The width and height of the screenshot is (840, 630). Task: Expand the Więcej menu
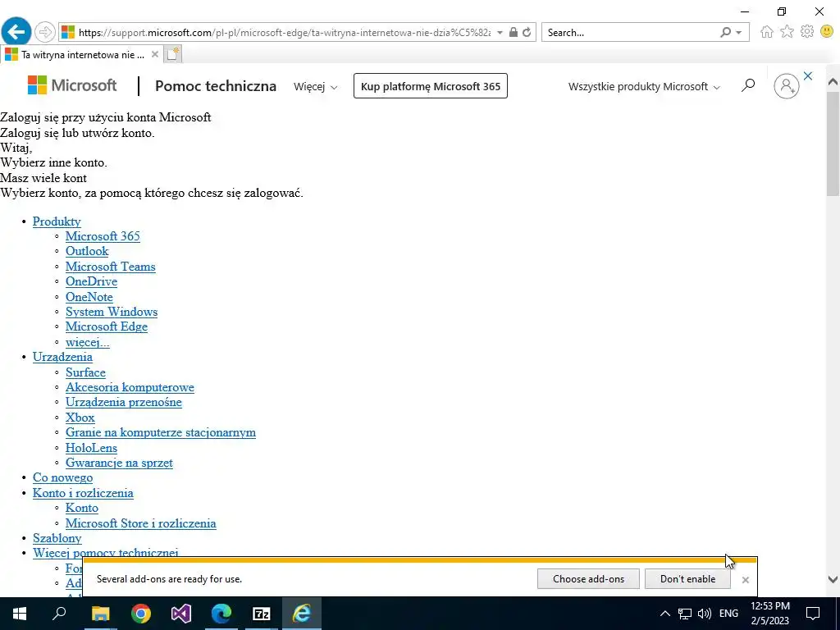(x=316, y=86)
